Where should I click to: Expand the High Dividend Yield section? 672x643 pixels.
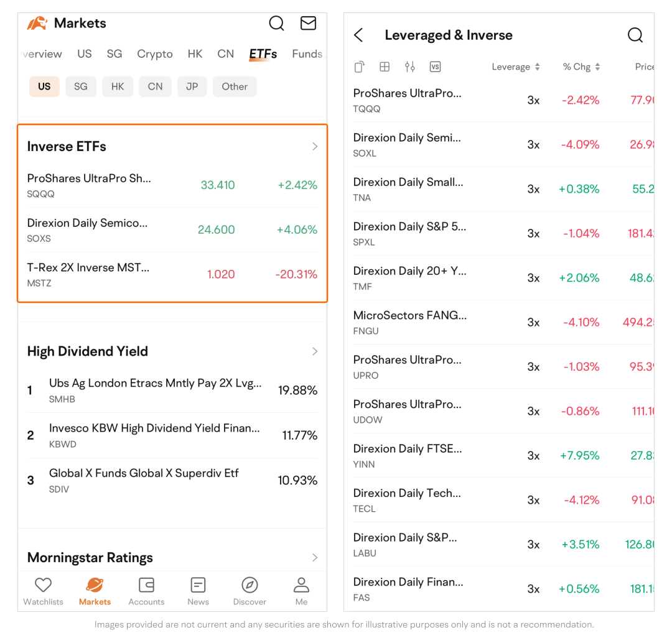point(314,351)
